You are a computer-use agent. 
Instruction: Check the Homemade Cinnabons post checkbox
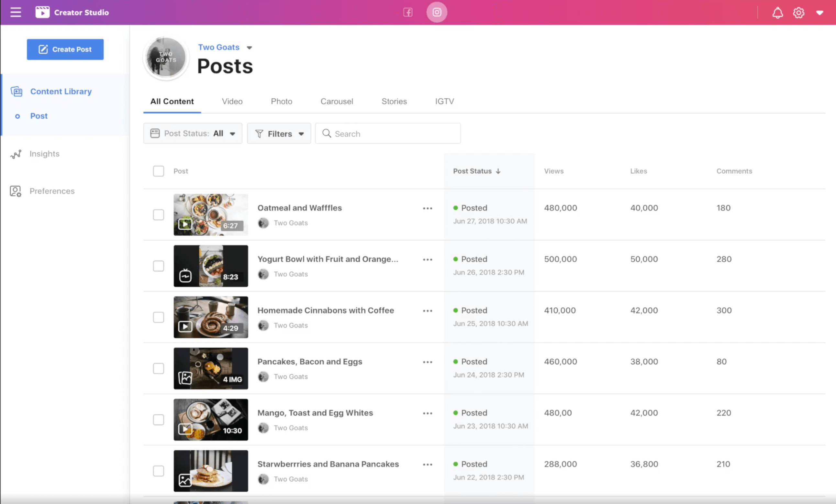(159, 317)
